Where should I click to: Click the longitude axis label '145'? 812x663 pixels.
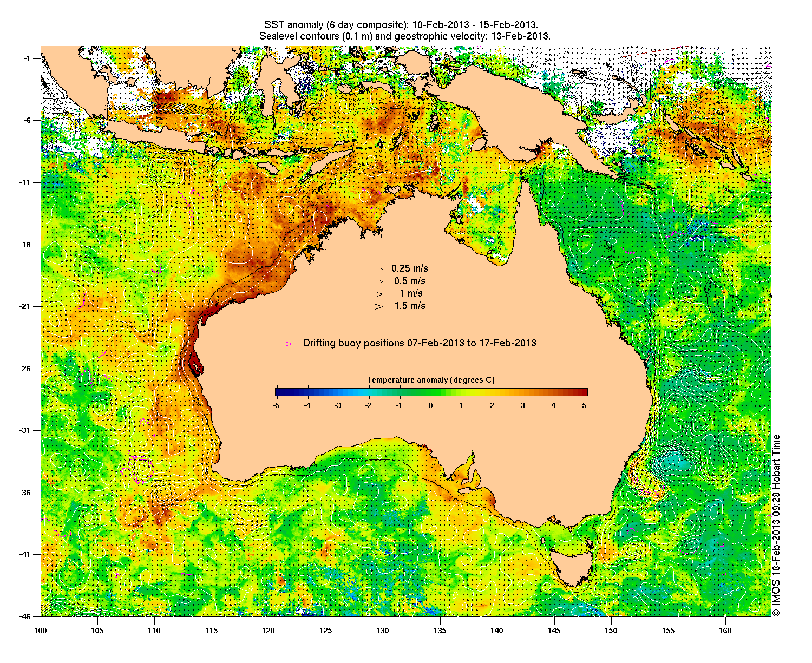pyautogui.click(x=554, y=631)
